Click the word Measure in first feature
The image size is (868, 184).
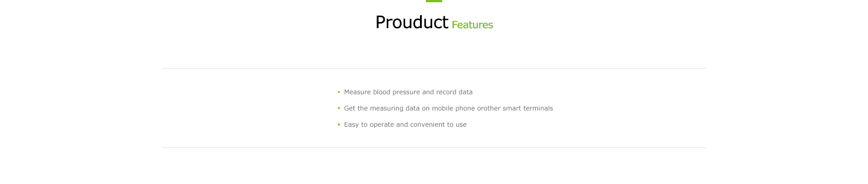358,92
